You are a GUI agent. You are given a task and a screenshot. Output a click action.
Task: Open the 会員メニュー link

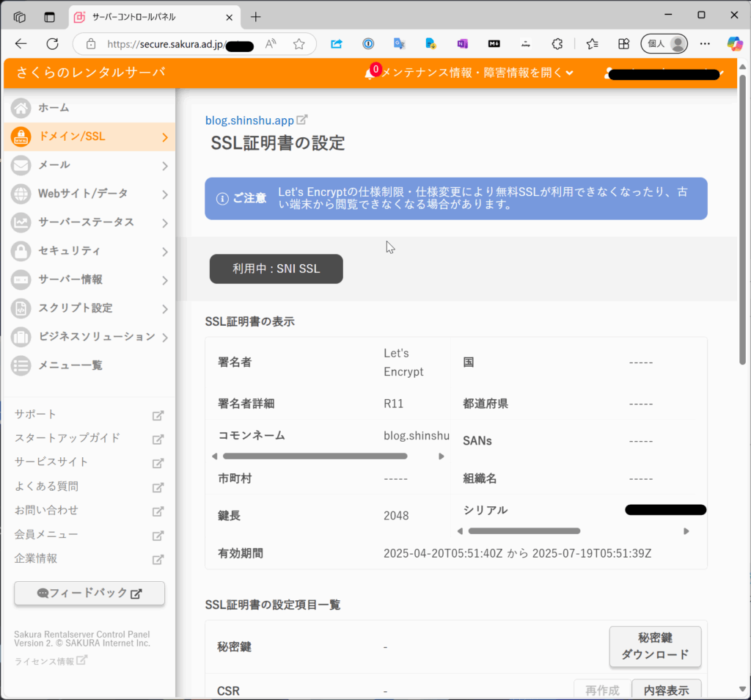pos(89,535)
